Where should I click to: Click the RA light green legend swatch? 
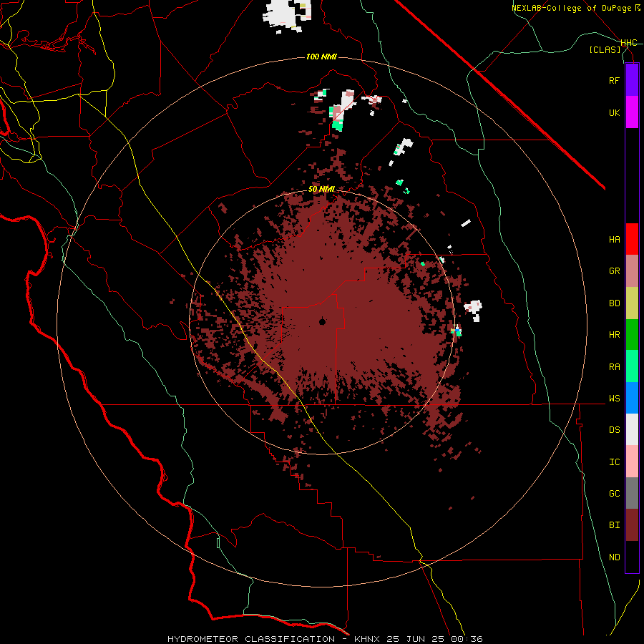tap(632, 366)
